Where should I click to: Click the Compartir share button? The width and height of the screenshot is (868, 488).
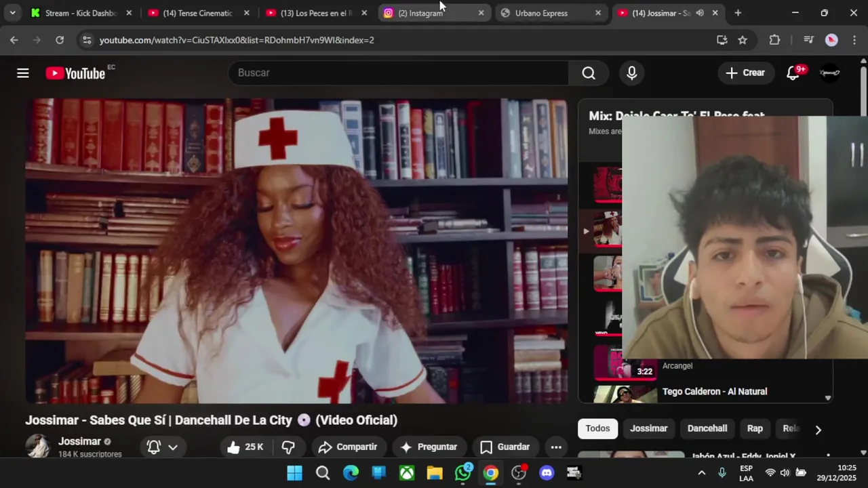tap(347, 447)
